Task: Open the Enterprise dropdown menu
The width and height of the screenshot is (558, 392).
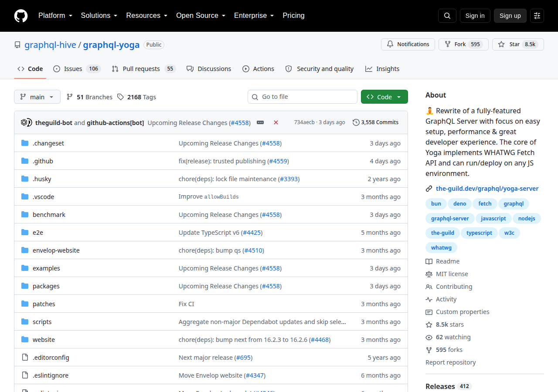Action: click(x=254, y=16)
